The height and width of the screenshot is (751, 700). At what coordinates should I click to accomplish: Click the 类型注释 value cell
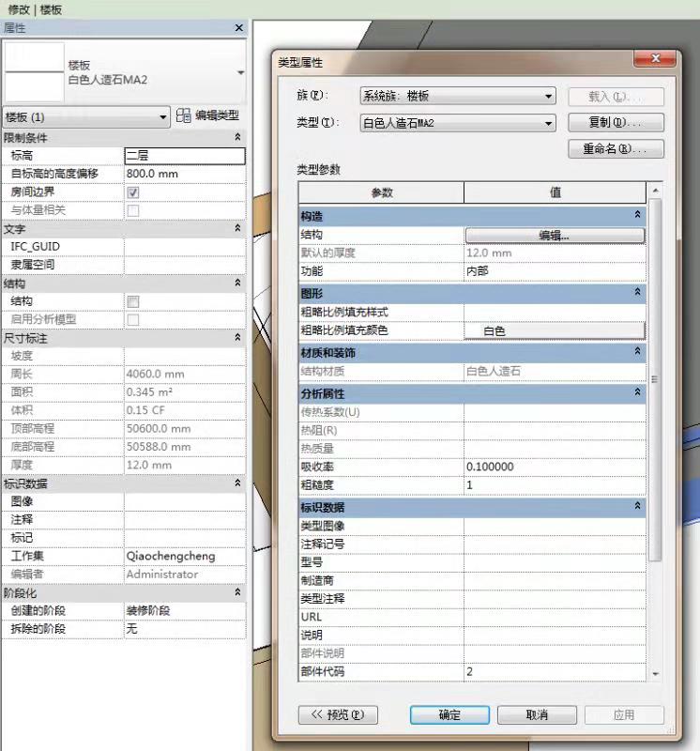click(x=555, y=599)
